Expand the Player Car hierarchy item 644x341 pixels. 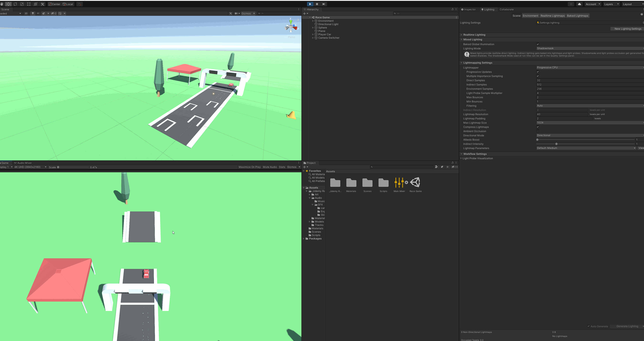(313, 35)
